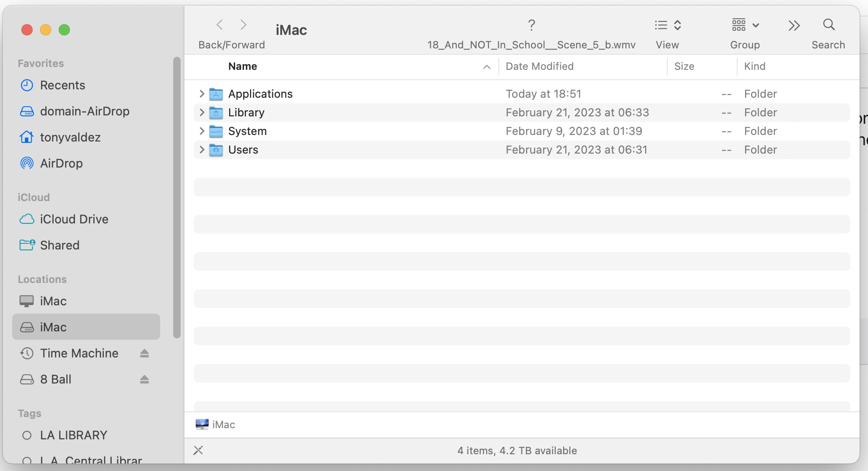Image resolution: width=868 pixels, height=471 pixels.
Task: Click the Tags sidebar section header
Action: [30, 413]
